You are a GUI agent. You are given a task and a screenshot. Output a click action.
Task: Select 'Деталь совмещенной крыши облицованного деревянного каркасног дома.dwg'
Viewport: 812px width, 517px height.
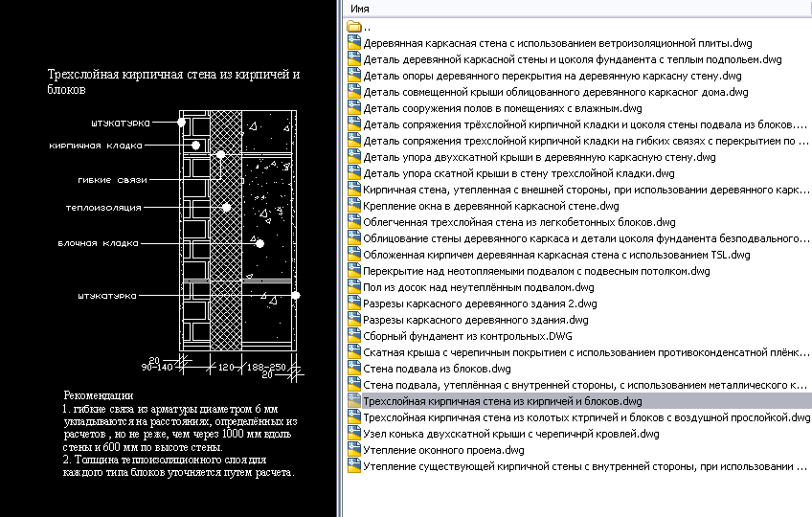tap(555, 92)
